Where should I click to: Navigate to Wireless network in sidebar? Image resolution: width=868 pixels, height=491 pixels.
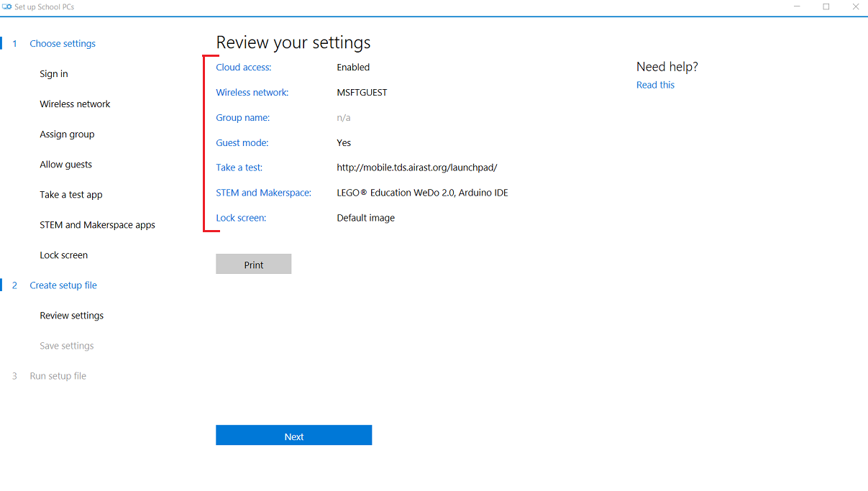pos(75,104)
